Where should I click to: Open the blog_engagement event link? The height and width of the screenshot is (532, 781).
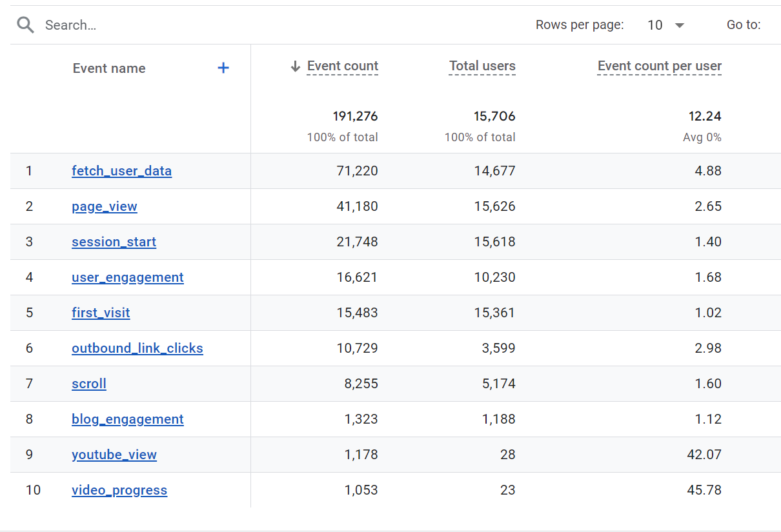[127, 419]
